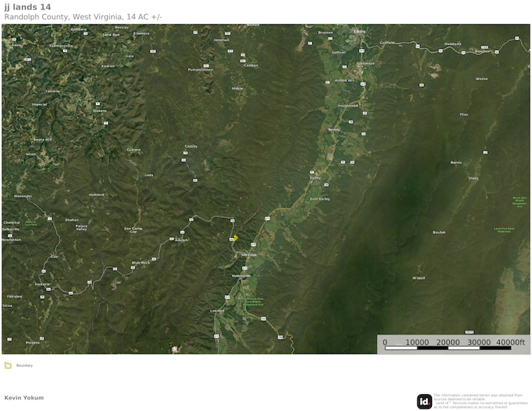Image resolution: width=532 pixels, height=411 pixels.
Task: Click the route shield beside Elkins
Action: tap(362, 49)
